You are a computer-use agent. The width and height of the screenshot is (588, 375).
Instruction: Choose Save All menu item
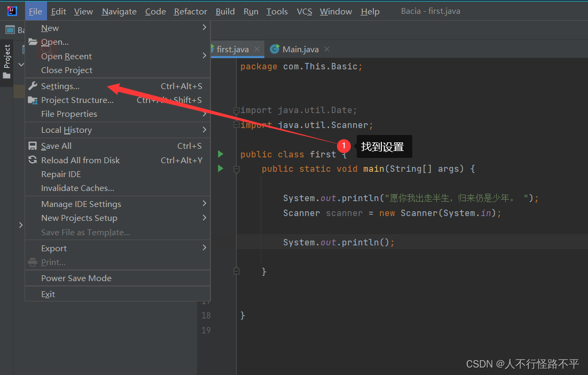click(117, 146)
